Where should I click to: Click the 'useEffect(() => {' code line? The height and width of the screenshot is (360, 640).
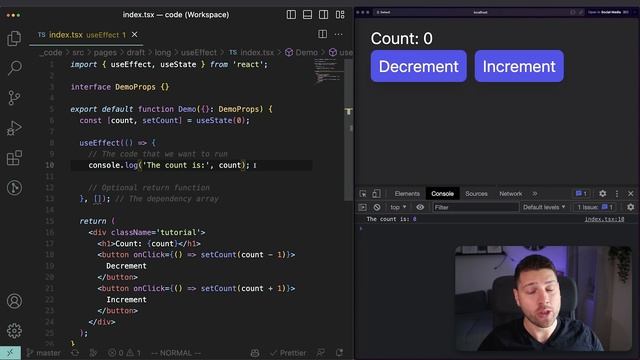click(x=118, y=143)
